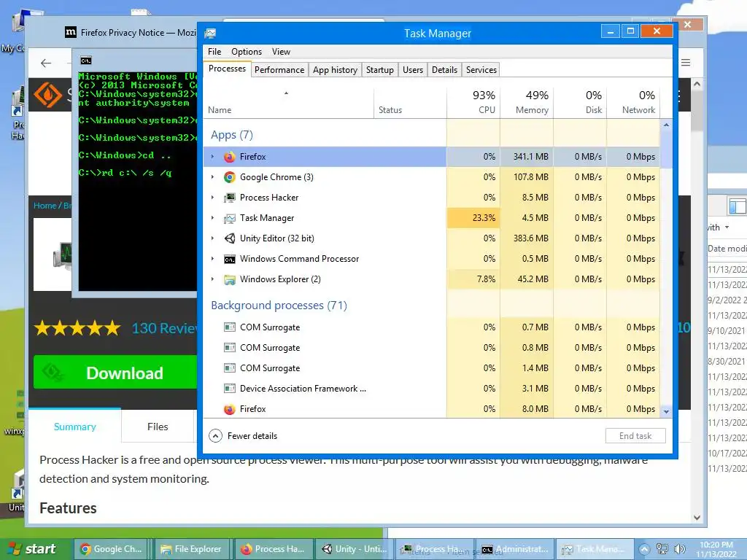Click the Windows Explorer row icon
Image resolution: width=747 pixels, height=560 pixels.
(230, 279)
